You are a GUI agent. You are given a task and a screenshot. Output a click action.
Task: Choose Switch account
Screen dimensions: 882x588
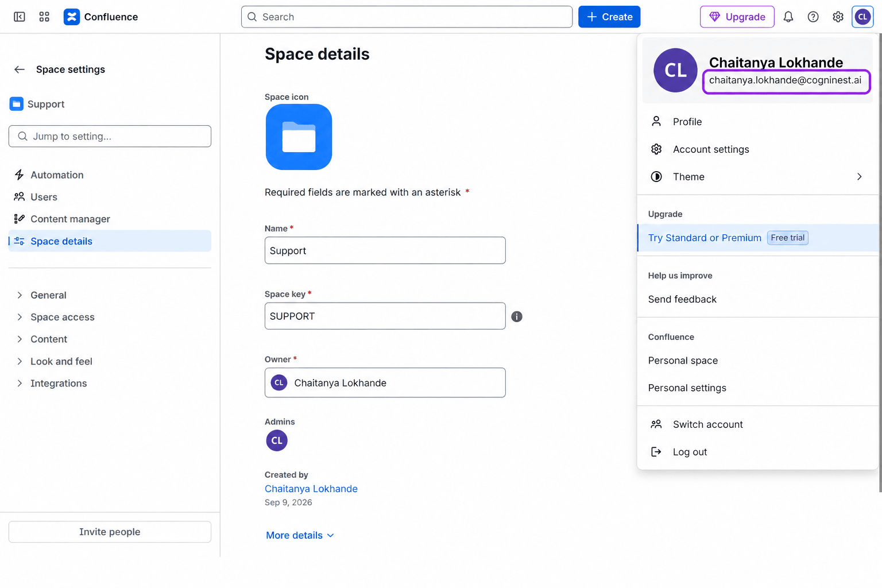(758, 424)
